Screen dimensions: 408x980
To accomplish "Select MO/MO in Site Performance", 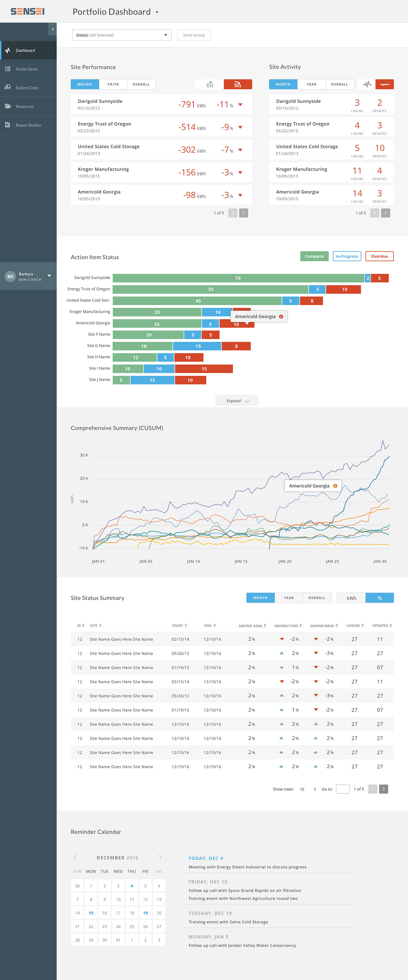I will point(85,85).
